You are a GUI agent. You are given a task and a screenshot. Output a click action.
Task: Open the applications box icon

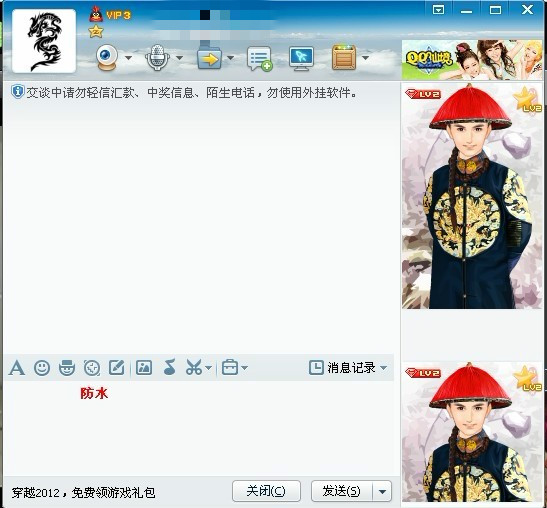(x=344, y=58)
